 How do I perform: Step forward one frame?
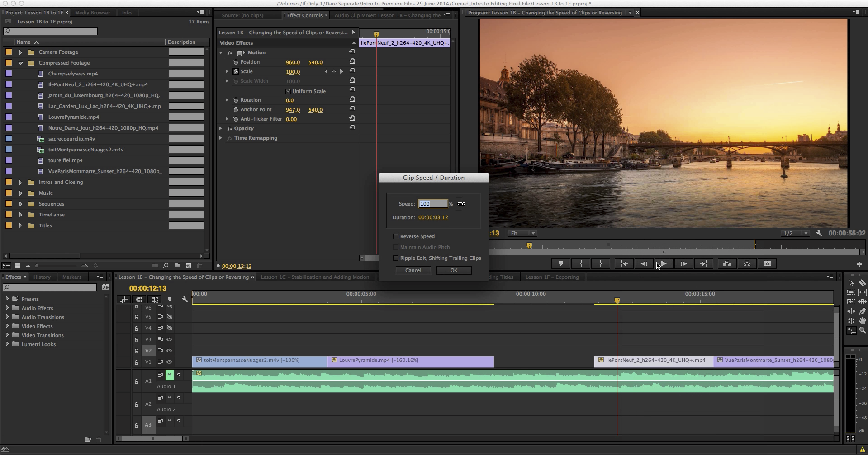point(683,264)
